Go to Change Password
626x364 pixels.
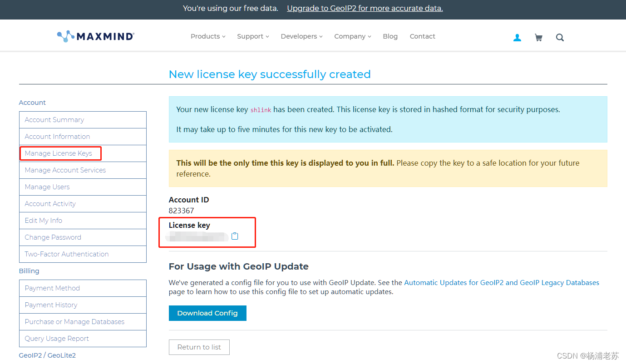(x=83, y=237)
